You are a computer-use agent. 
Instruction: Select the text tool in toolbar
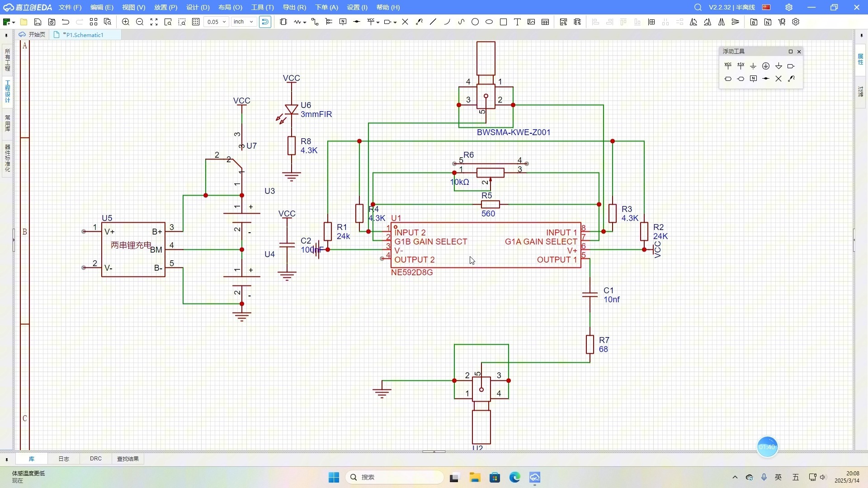click(517, 22)
